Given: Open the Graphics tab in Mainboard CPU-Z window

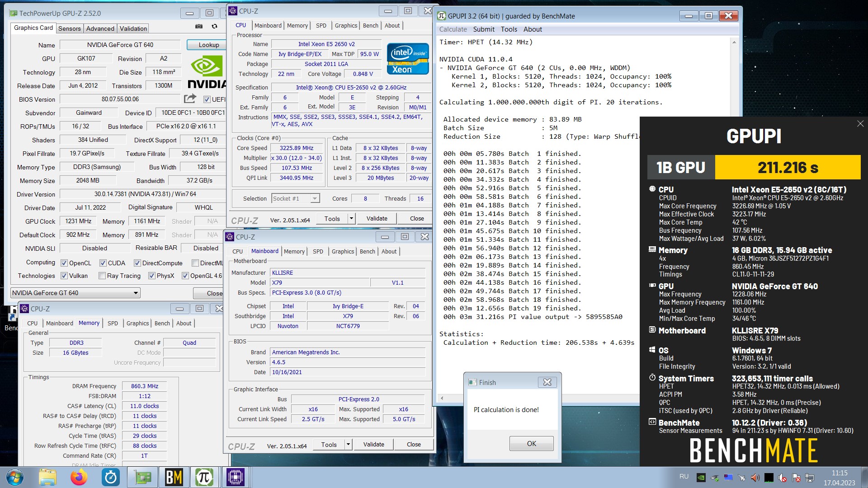Looking at the screenshot, I should coord(343,251).
